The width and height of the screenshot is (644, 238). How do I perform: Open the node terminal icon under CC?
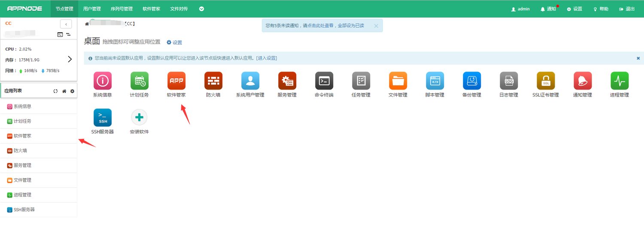(x=60, y=34)
